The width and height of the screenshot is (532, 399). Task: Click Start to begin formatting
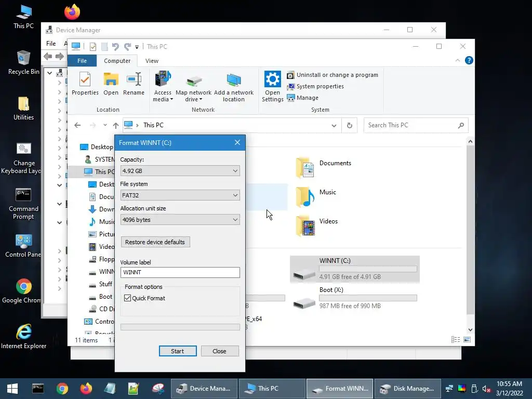178,351
